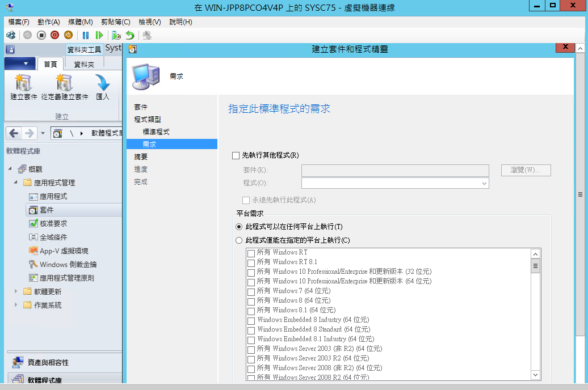Viewport: 588px width, 390px height.
Task: Open the blue application menu dropdown
Action: coord(20,63)
